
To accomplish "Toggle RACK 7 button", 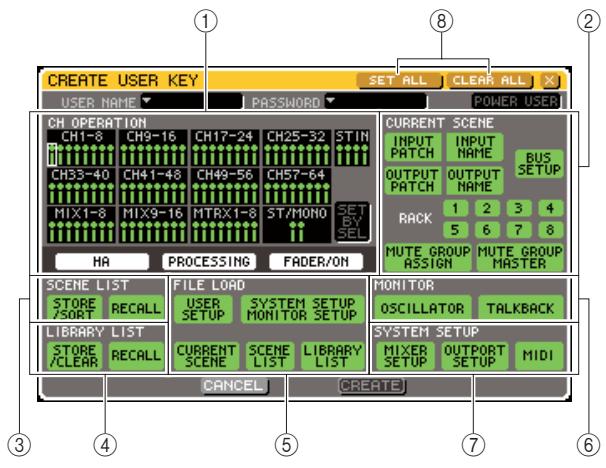I will click(x=519, y=230).
